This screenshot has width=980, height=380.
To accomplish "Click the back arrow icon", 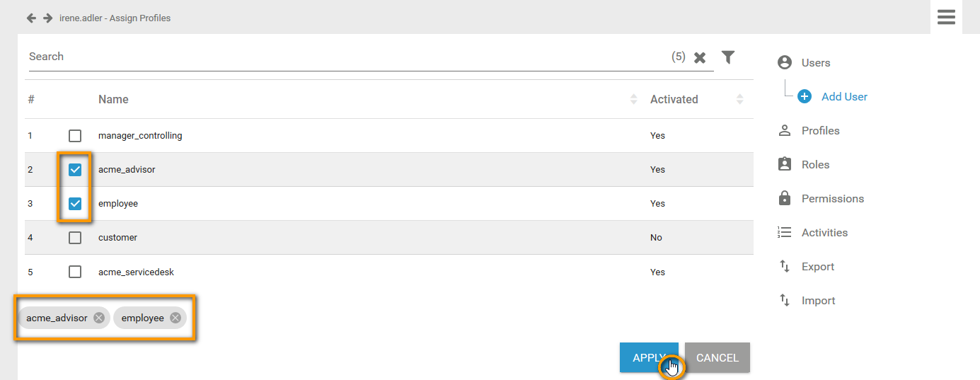I will click(31, 18).
